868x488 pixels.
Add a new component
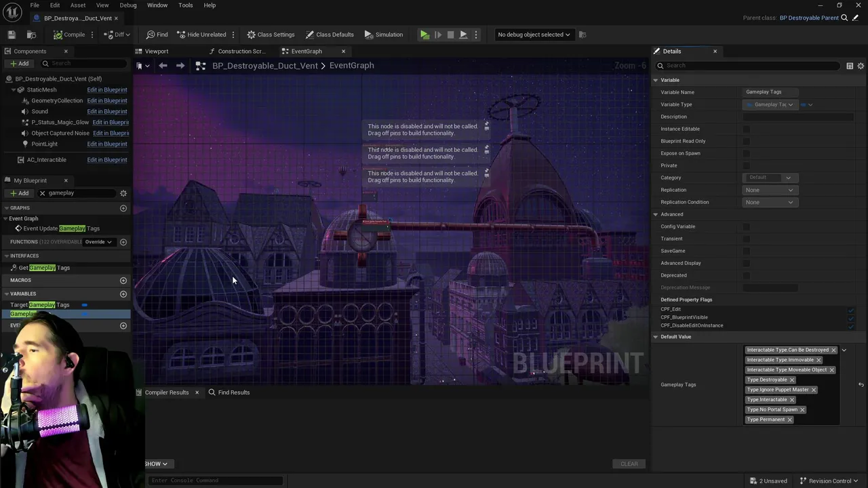(x=19, y=64)
